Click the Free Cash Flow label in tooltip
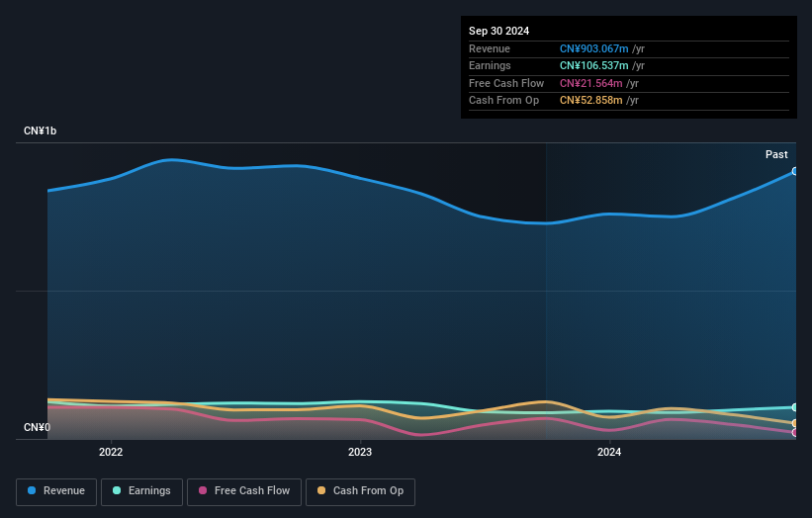This screenshot has height=518, width=812. pyautogui.click(x=506, y=83)
